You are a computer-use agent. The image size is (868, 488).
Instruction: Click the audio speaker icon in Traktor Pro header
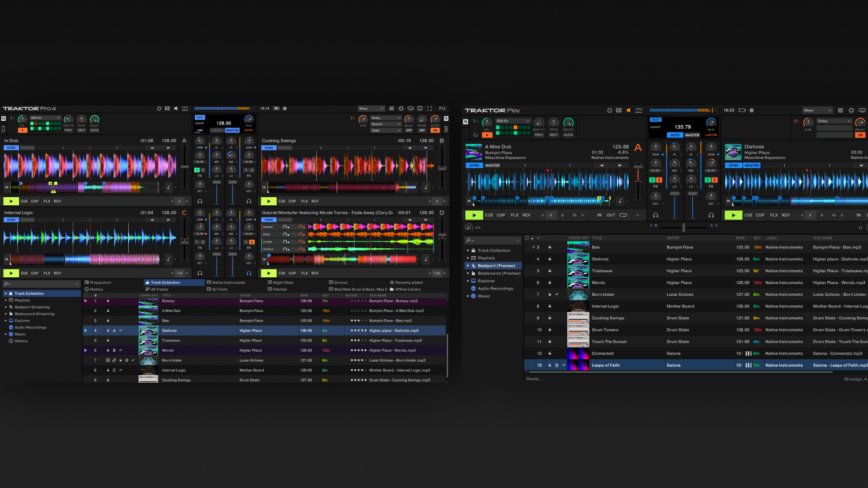[176, 108]
